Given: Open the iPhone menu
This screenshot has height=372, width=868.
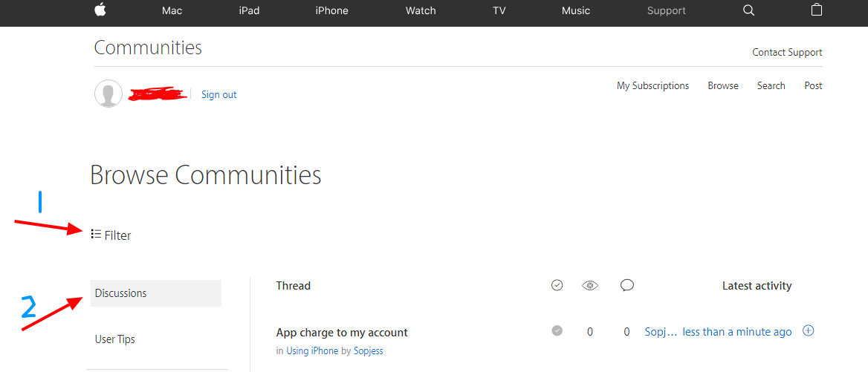Looking at the screenshot, I should pyautogui.click(x=331, y=10).
